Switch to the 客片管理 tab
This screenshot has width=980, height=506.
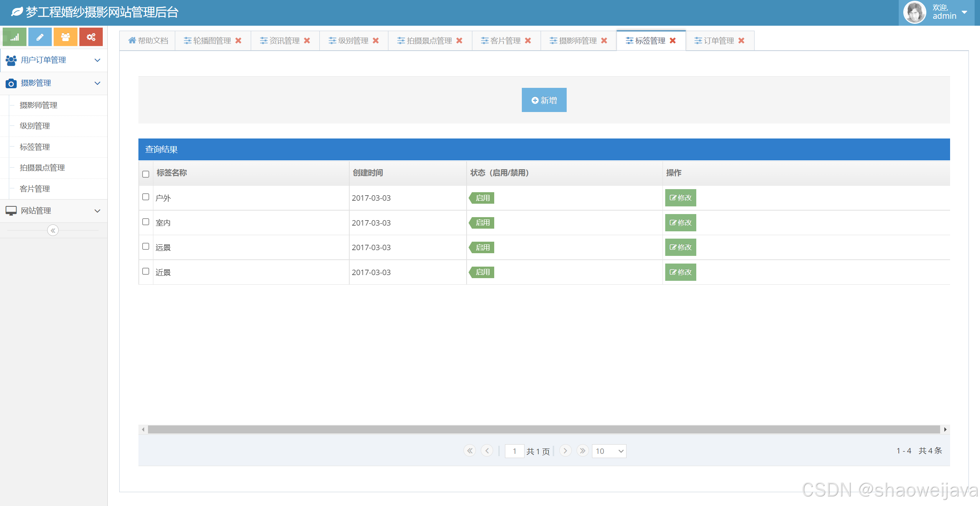tap(505, 41)
